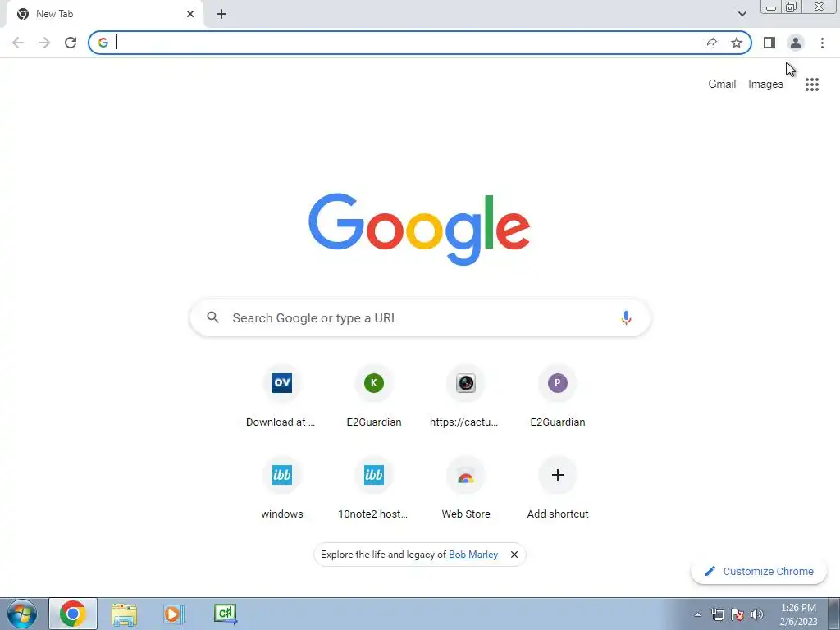Open the green K E2Guardian shortcut
The image size is (840, 630).
click(x=374, y=396)
